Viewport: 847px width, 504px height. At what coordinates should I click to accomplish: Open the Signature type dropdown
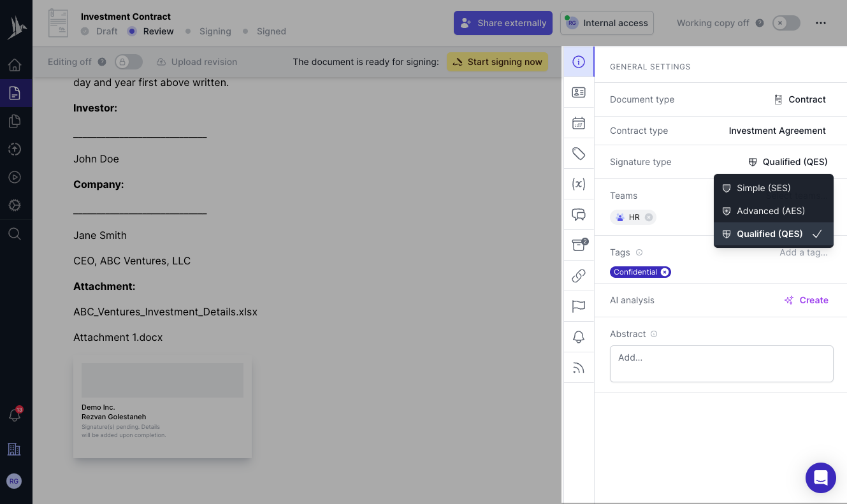(x=788, y=162)
